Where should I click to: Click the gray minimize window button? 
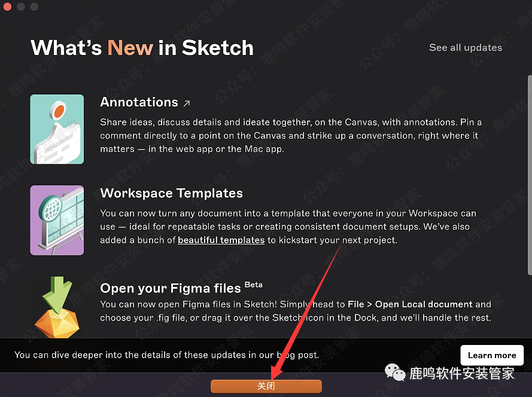point(21,7)
